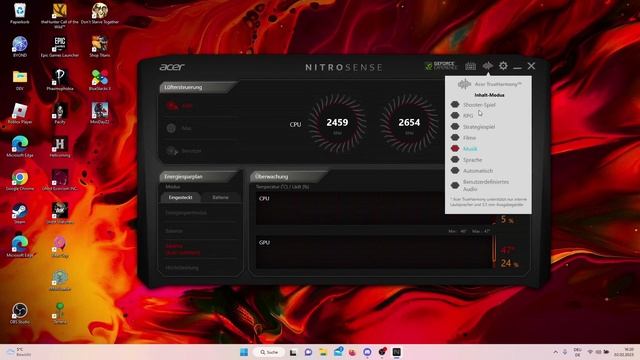The height and width of the screenshot is (360, 640).
Task: Pick Benutzerdefiniertes Audio mode
Action: pyautogui.click(x=485, y=185)
